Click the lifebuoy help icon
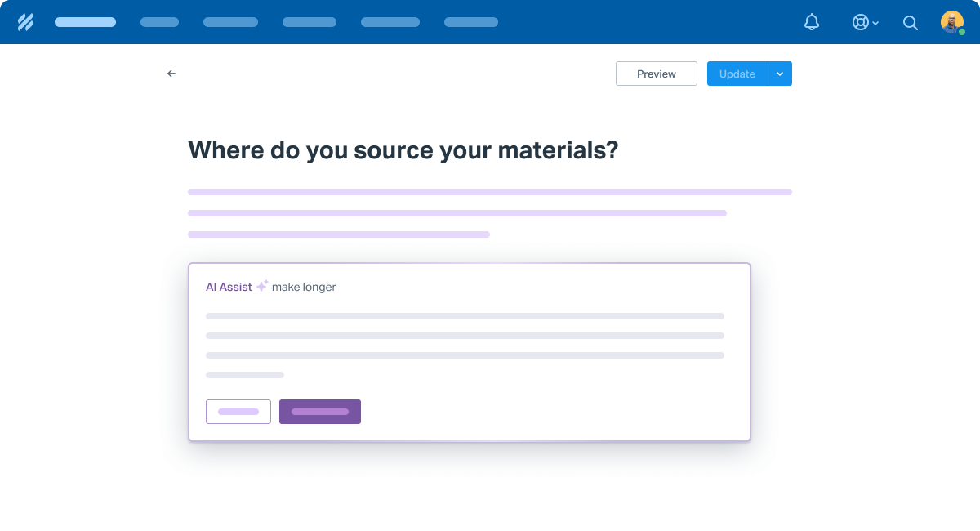Image resolution: width=980 pixels, height=531 pixels. [x=860, y=22]
